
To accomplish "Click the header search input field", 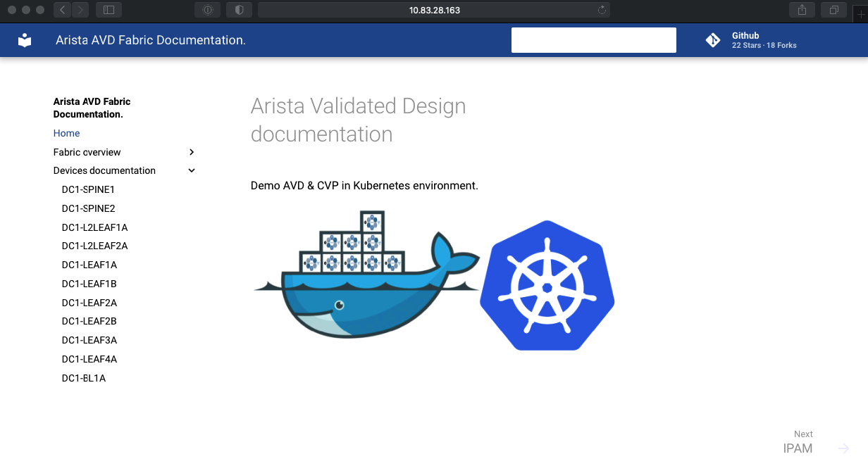I will 594,40.
